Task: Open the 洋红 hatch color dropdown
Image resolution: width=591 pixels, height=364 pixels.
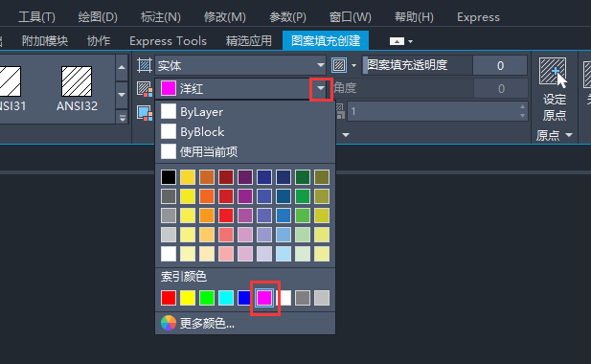Action: (x=321, y=89)
